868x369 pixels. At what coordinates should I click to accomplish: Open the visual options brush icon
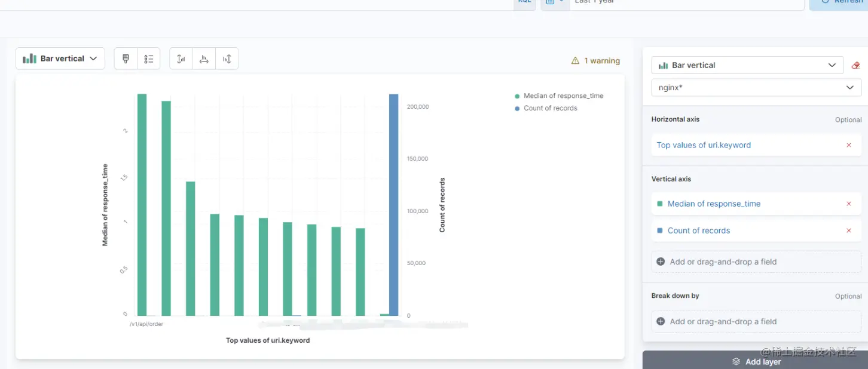126,59
